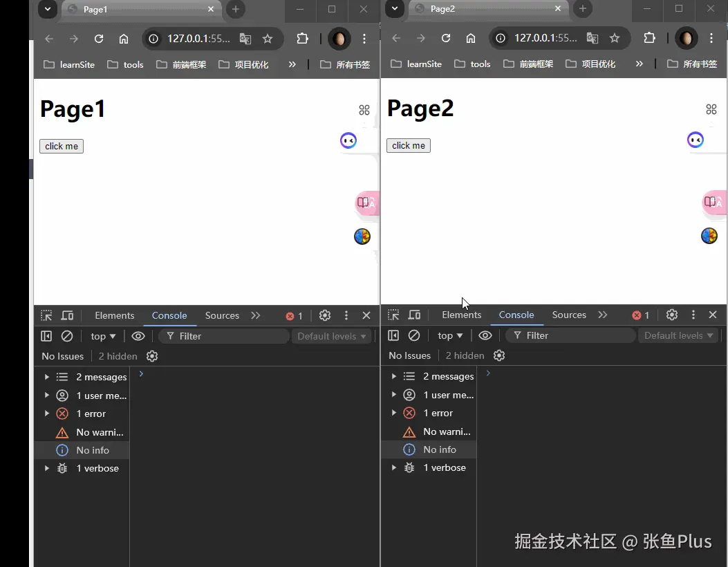The image size is (728, 567).
Task: Switch to Elements tab in Page1 DevTools
Action: tap(114, 316)
